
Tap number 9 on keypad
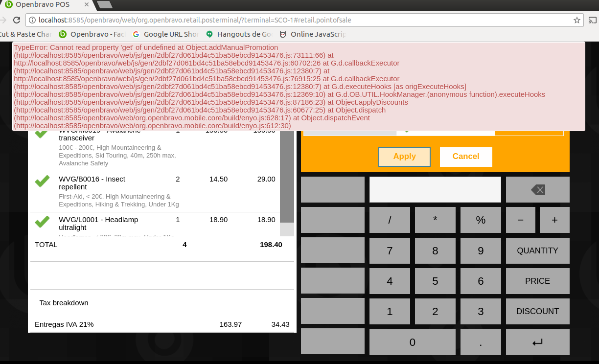coord(481,250)
